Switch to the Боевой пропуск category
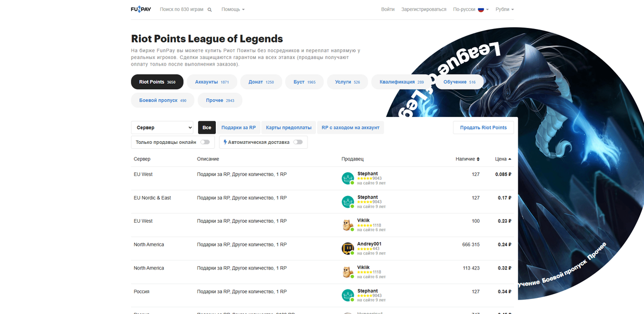The width and height of the screenshot is (644, 314). [x=163, y=100]
